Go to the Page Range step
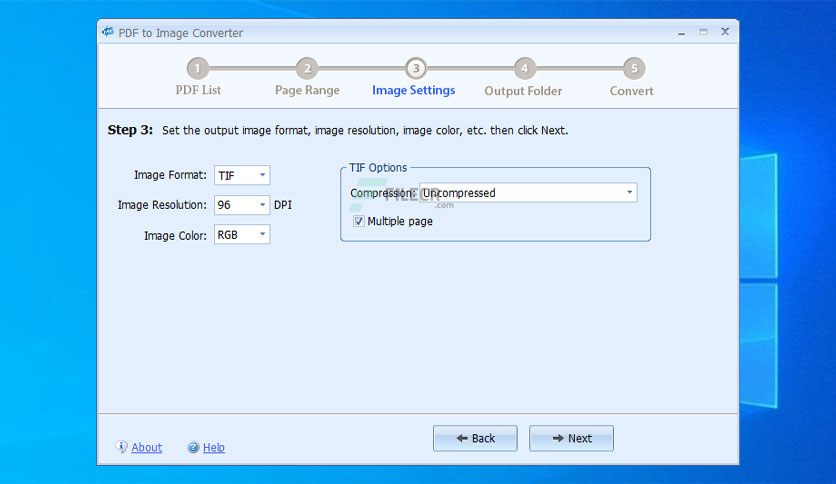Image resolution: width=836 pixels, height=484 pixels. (307, 90)
